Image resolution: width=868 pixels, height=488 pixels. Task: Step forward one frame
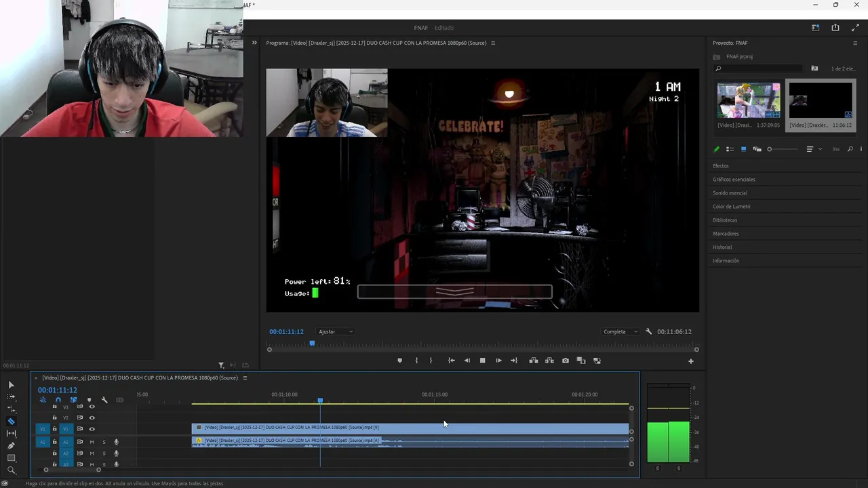click(x=498, y=361)
